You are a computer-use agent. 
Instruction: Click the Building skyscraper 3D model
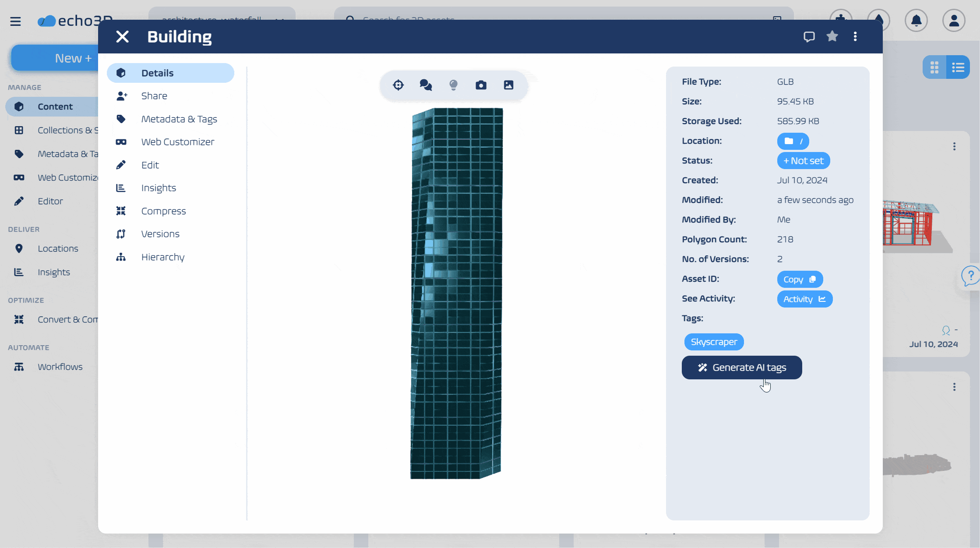(456, 293)
